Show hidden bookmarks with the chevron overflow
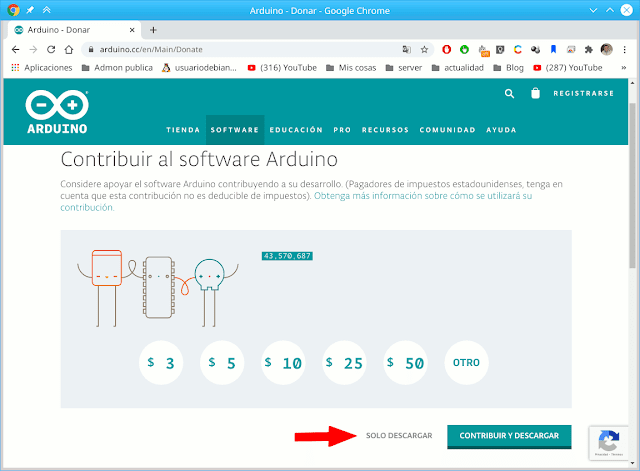 (x=624, y=68)
